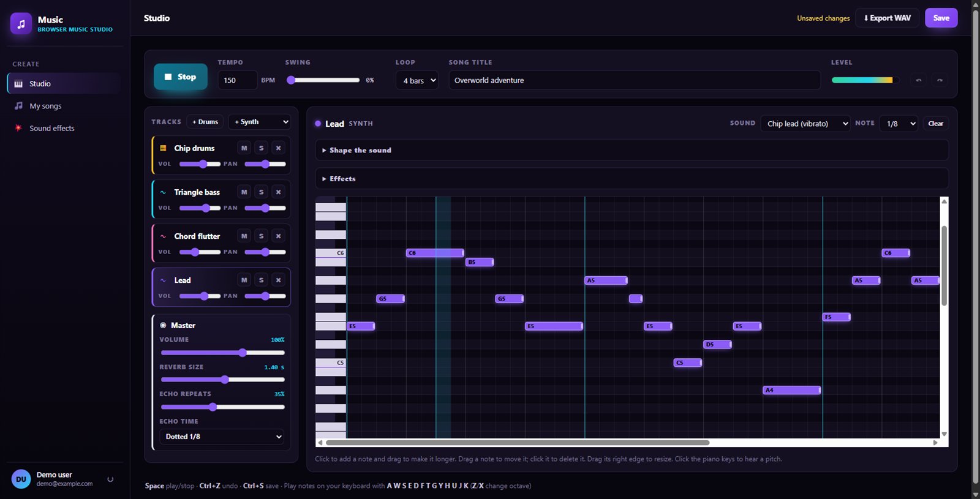Go to My songs
Image resolution: width=980 pixels, height=499 pixels.
(64, 106)
